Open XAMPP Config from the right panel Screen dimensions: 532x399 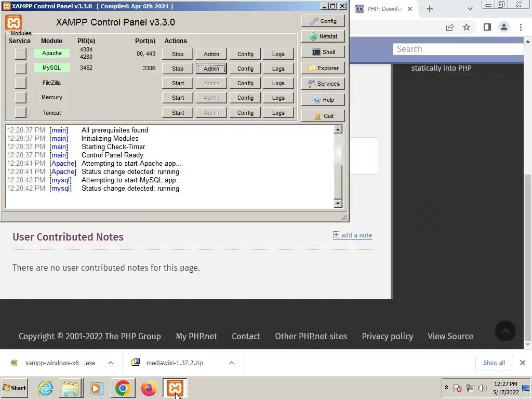(323, 21)
